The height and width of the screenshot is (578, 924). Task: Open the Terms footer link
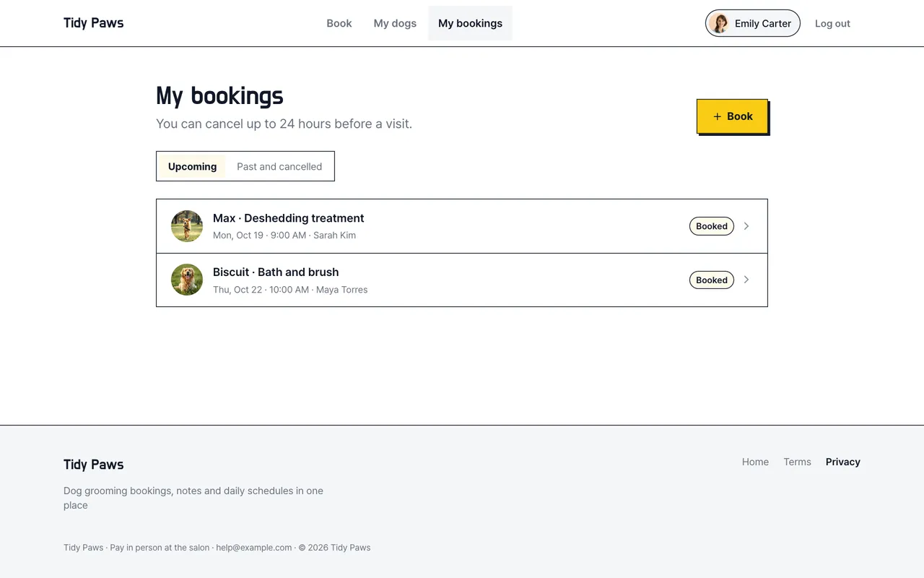point(797,462)
